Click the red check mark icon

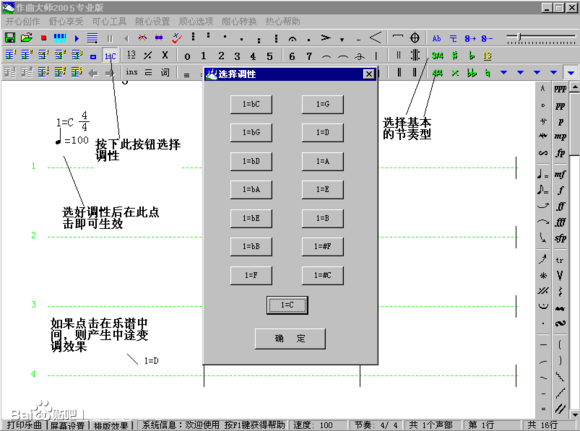(x=177, y=38)
